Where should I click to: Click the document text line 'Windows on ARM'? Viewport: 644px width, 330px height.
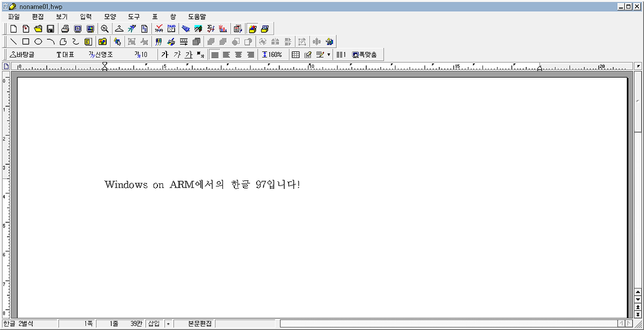tap(202, 184)
